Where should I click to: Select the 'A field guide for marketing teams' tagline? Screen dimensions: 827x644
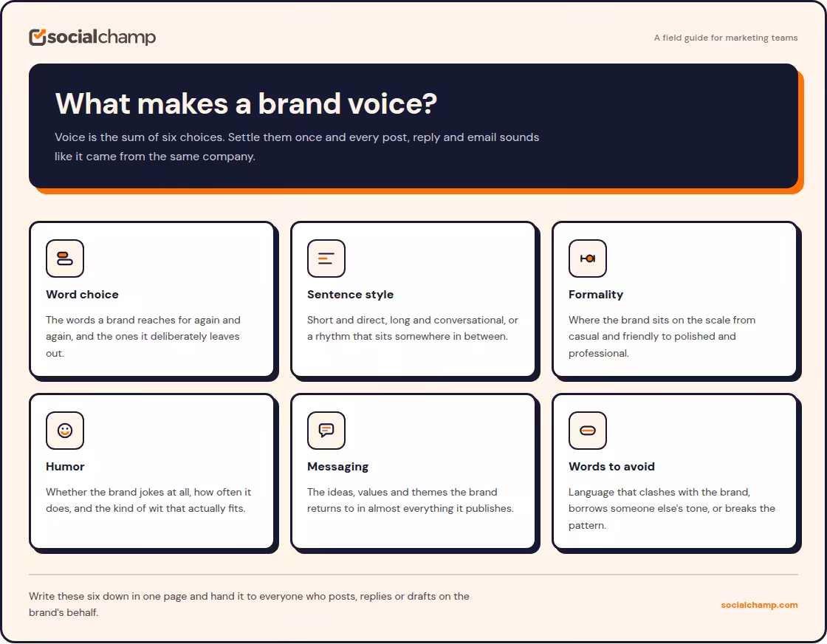(726, 38)
